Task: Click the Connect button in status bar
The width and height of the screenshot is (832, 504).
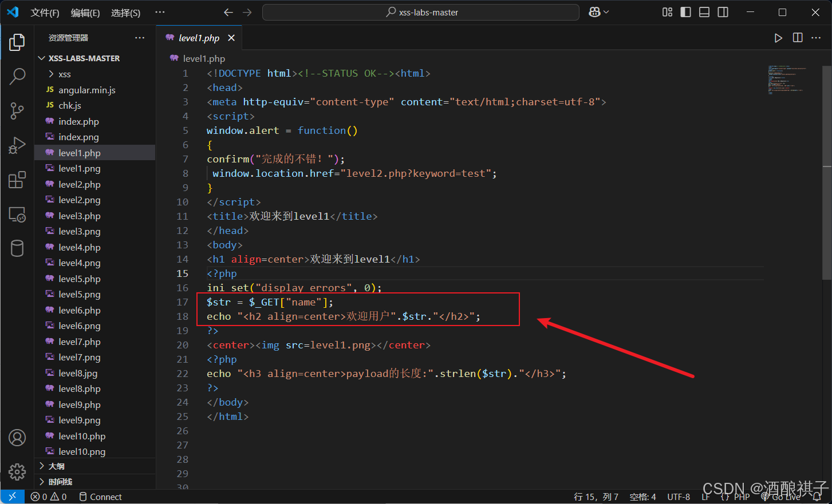Action: click(x=100, y=497)
